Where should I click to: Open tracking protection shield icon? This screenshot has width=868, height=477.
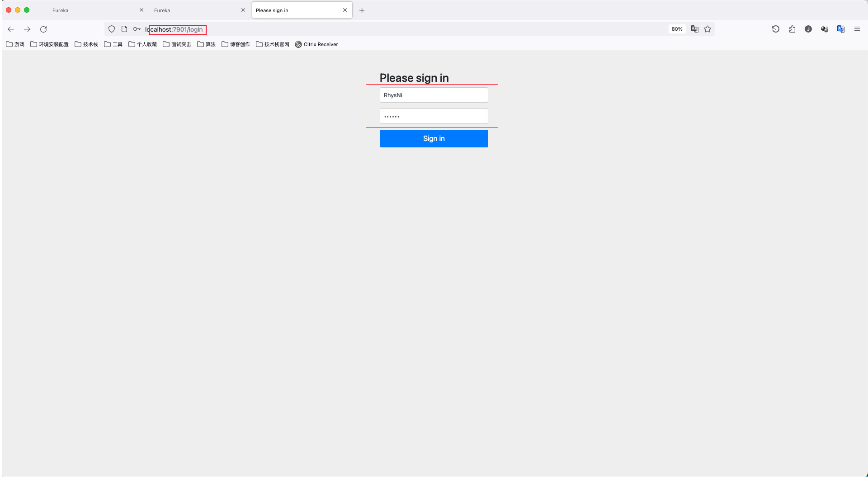point(112,29)
